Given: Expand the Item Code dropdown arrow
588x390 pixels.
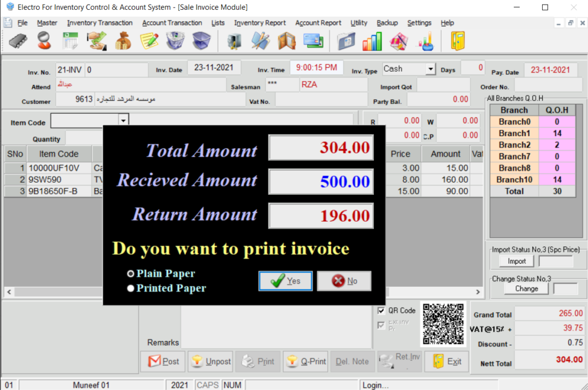Looking at the screenshot, I should [x=123, y=120].
